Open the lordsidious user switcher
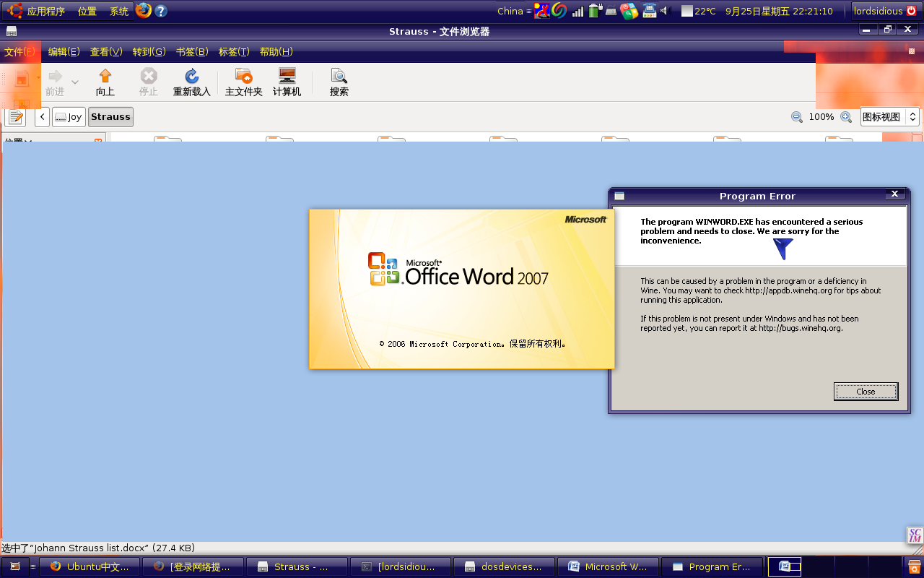Screen dimensions: 924x578 point(886,11)
